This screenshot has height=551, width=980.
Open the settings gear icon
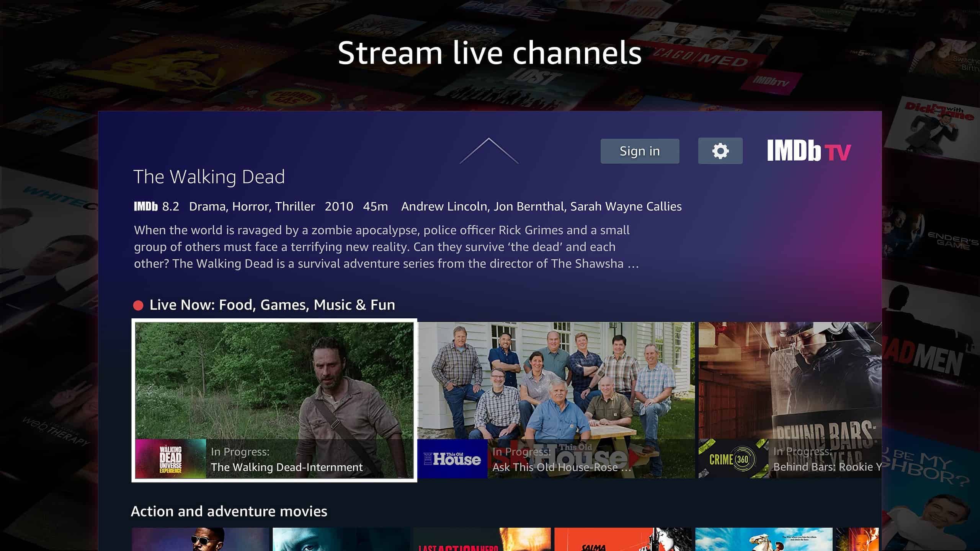(720, 151)
